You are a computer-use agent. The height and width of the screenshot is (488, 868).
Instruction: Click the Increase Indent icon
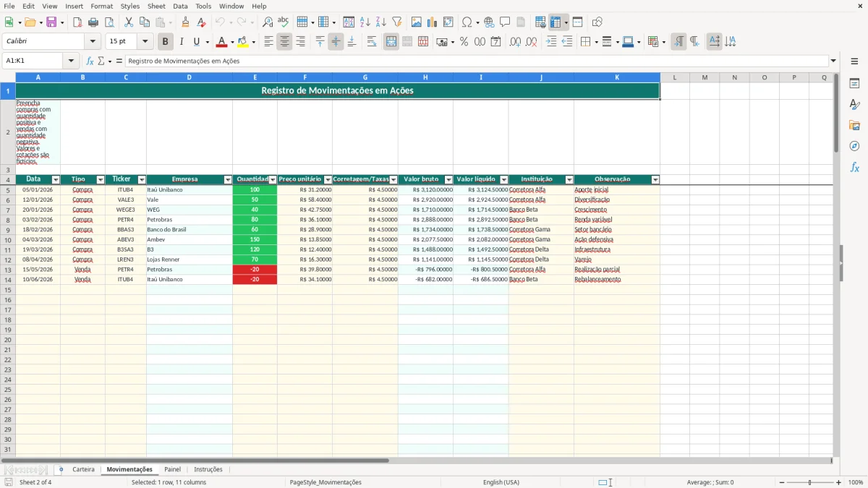pos(551,42)
